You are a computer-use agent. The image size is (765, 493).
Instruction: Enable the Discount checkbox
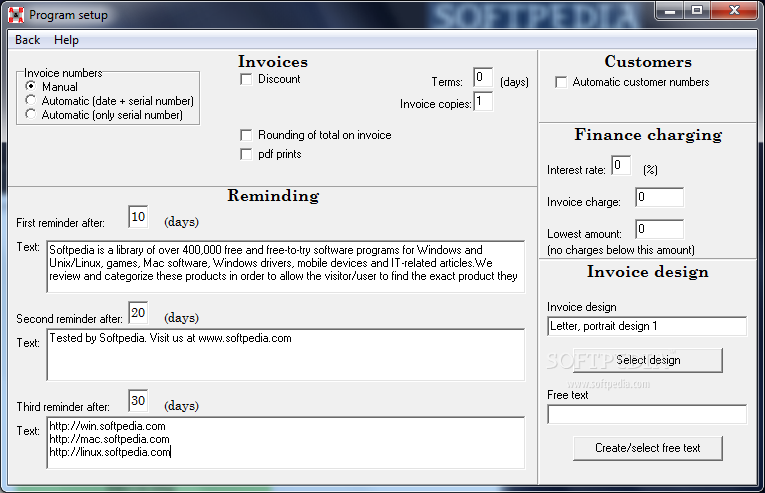[246, 79]
